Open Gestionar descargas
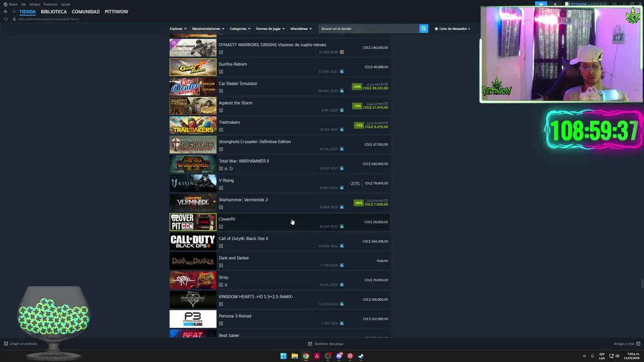The height and width of the screenshot is (362, 644). coord(326,344)
